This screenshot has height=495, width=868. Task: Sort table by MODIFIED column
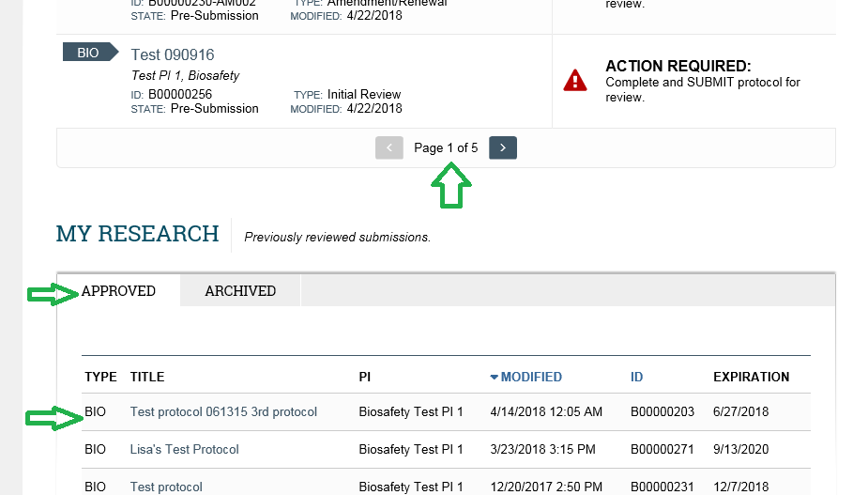coord(531,377)
